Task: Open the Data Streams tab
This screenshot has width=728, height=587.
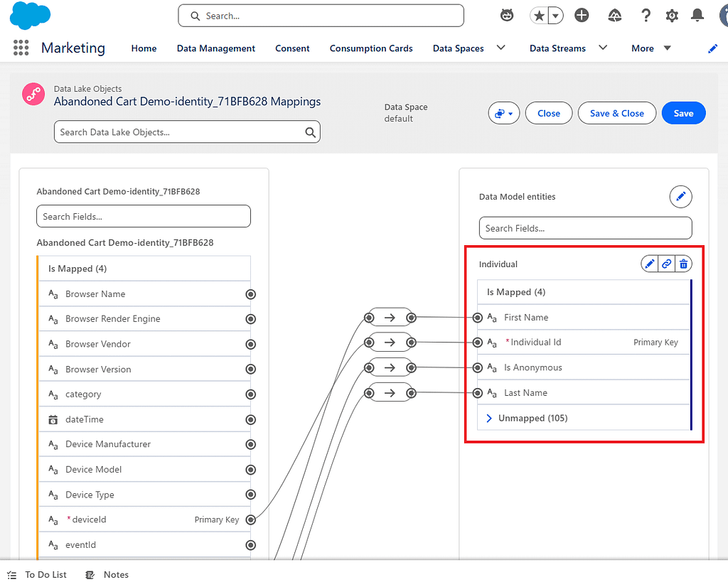Action: pos(557,48)
